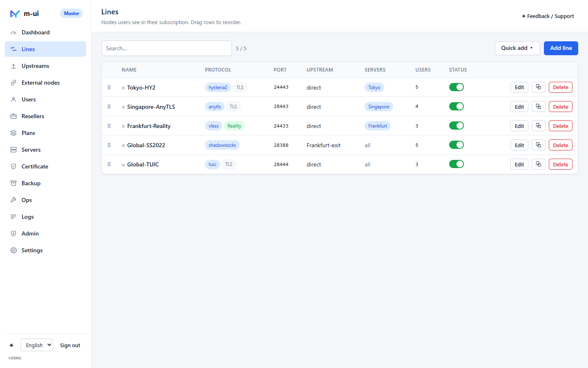Click the m-ui logo icon
The height and width of the screenshot is (368, 588).
(15, 13)
